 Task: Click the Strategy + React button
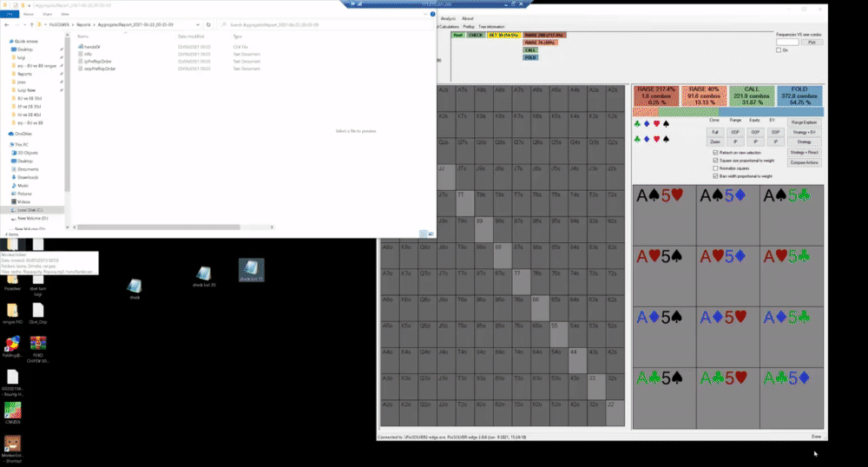[x=804, y=152]
